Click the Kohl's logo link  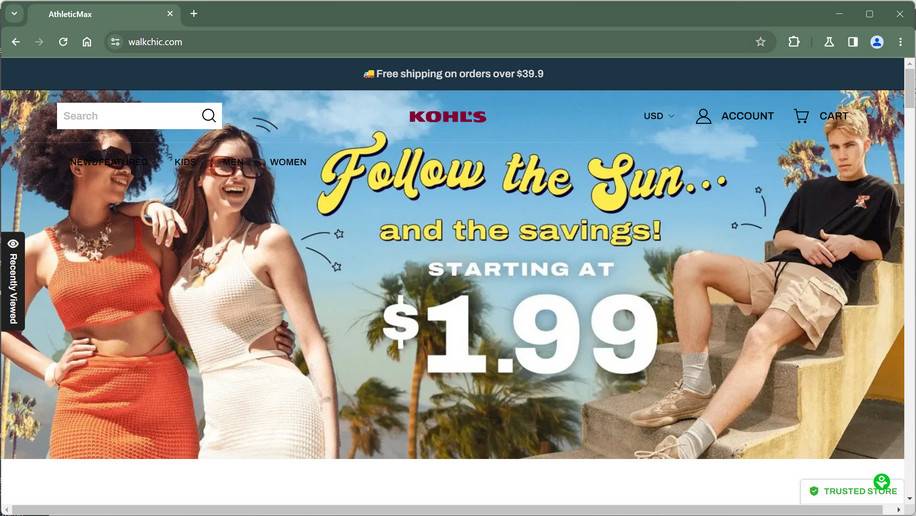click(x=447, y=116)
